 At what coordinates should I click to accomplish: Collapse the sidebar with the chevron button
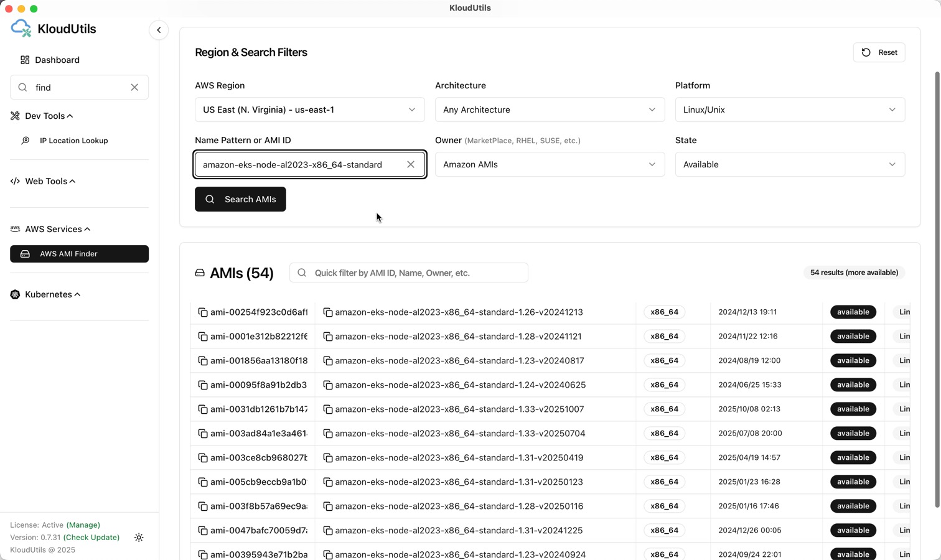[x=159, y=30]
